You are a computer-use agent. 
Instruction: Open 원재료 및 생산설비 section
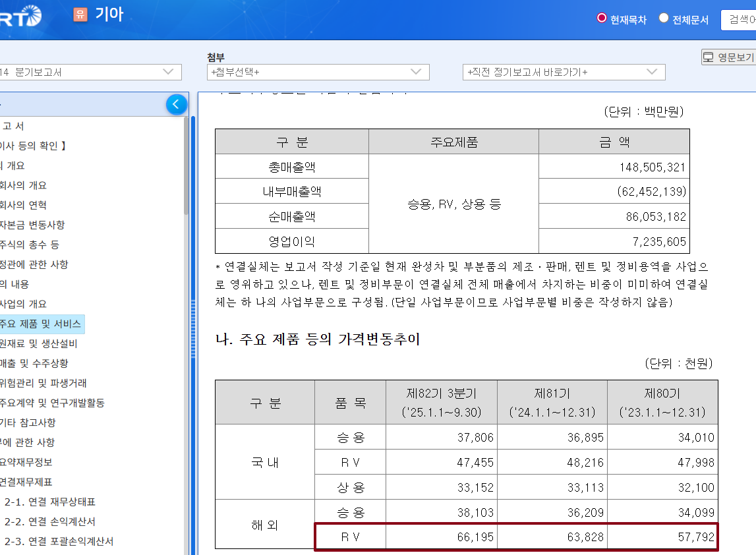point(39,343)
